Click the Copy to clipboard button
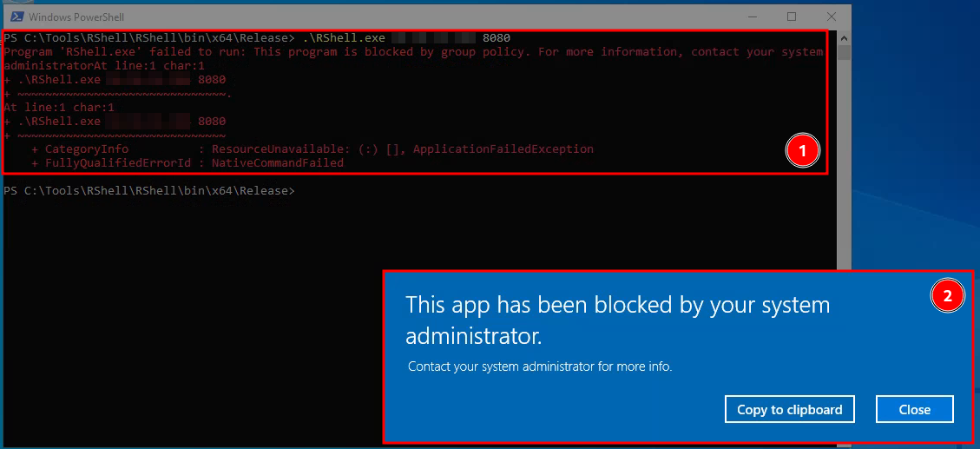980x449 pixels. click(x=789, y=409)
